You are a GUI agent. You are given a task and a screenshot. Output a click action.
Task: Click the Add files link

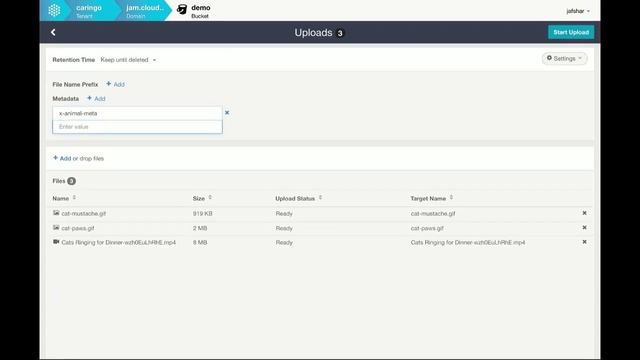point(65,158)
